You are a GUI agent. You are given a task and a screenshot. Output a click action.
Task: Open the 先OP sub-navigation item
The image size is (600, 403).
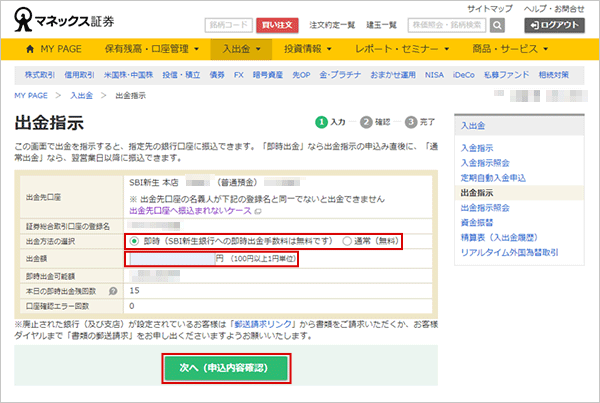coord(301,75)
